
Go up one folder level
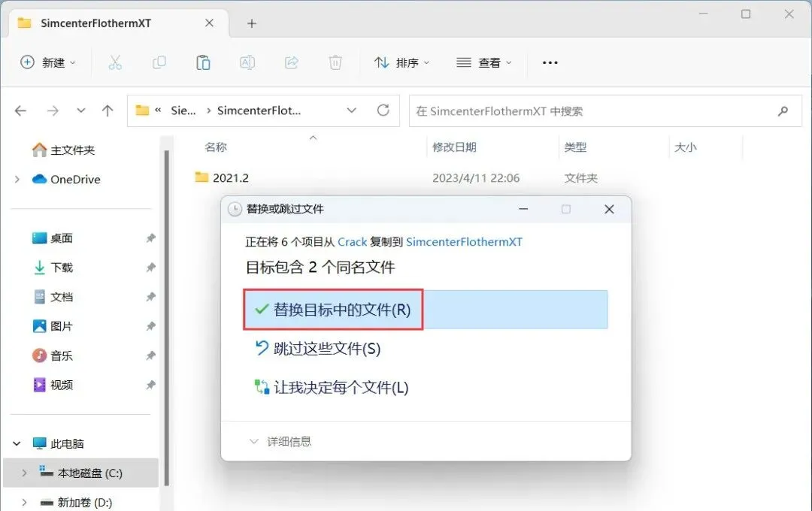(108, 110)
